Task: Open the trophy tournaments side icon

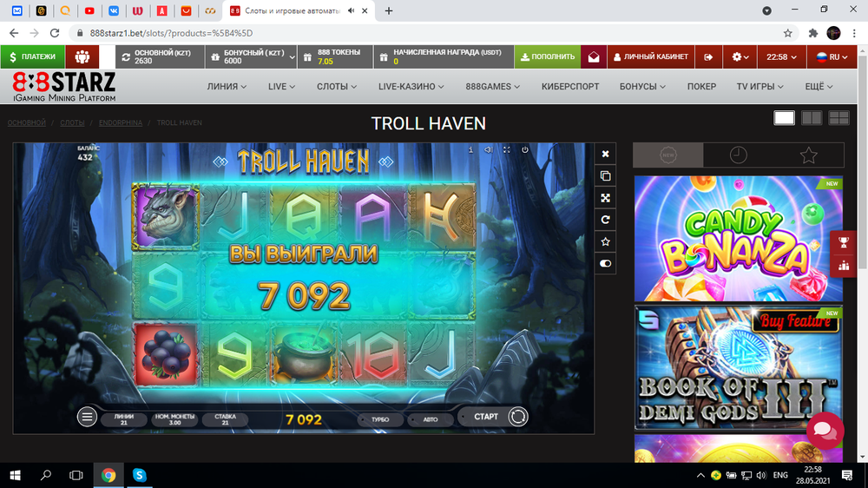Action: click(844, 242)
